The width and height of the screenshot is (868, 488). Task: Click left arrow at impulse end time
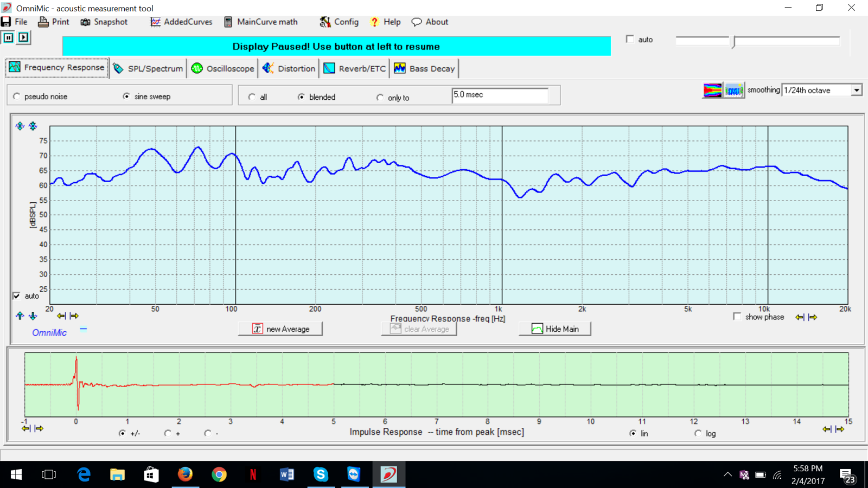click(827, 429)
